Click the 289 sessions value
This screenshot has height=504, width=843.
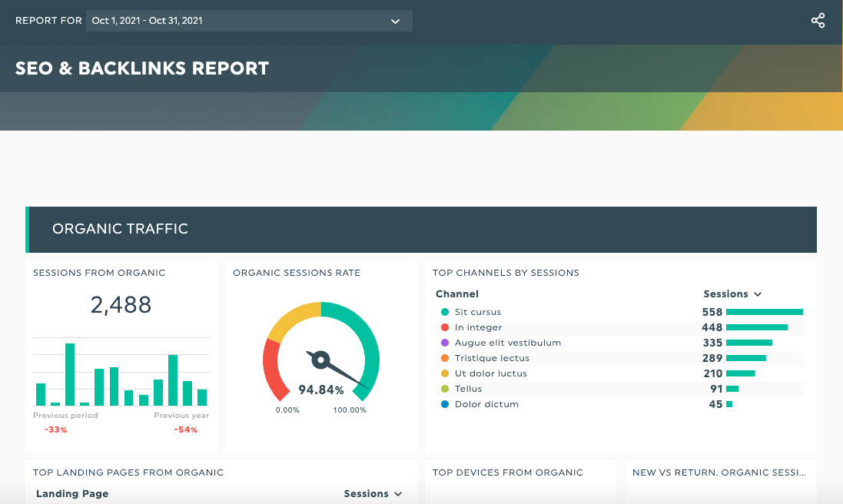tap(712, 358)
